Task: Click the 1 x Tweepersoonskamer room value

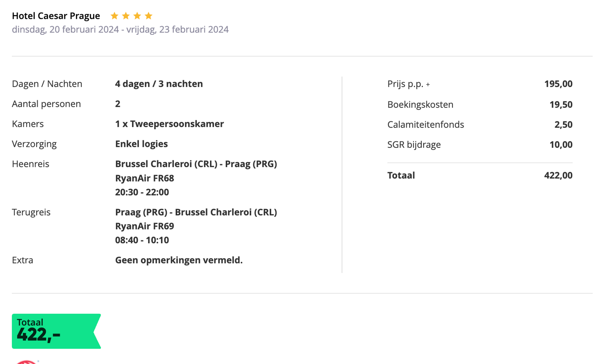Action: (169, 124)
